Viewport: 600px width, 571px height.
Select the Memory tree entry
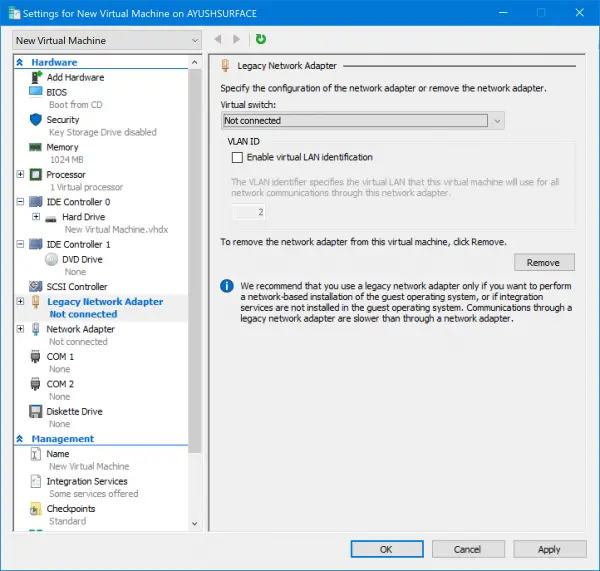pos(62,147)
